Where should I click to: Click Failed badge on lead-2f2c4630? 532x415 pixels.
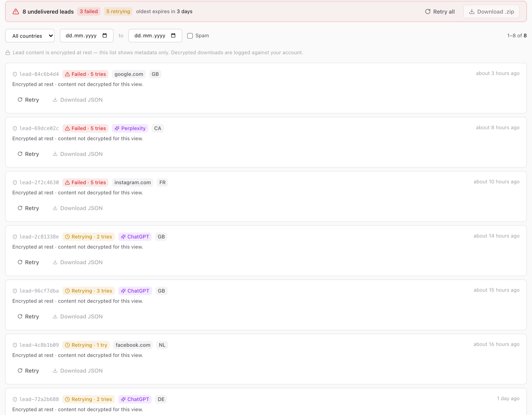(85, 183)
